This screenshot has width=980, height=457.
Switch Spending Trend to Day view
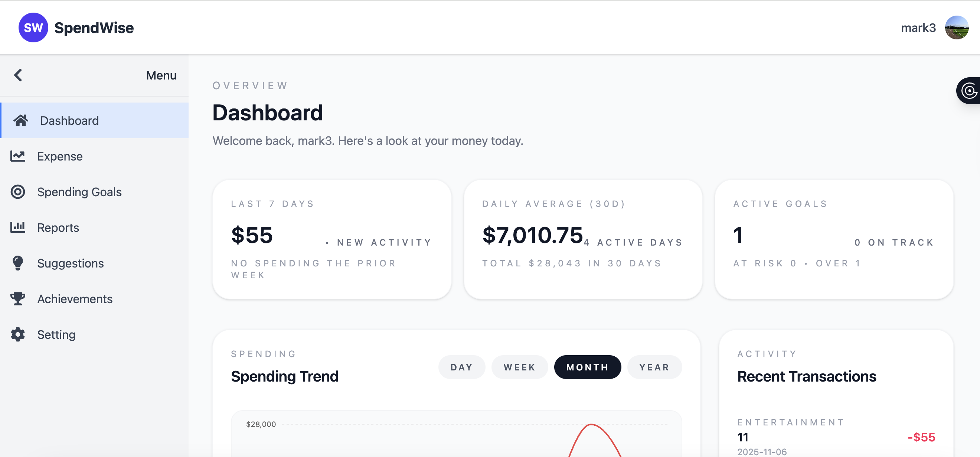[x=461, y=367]
